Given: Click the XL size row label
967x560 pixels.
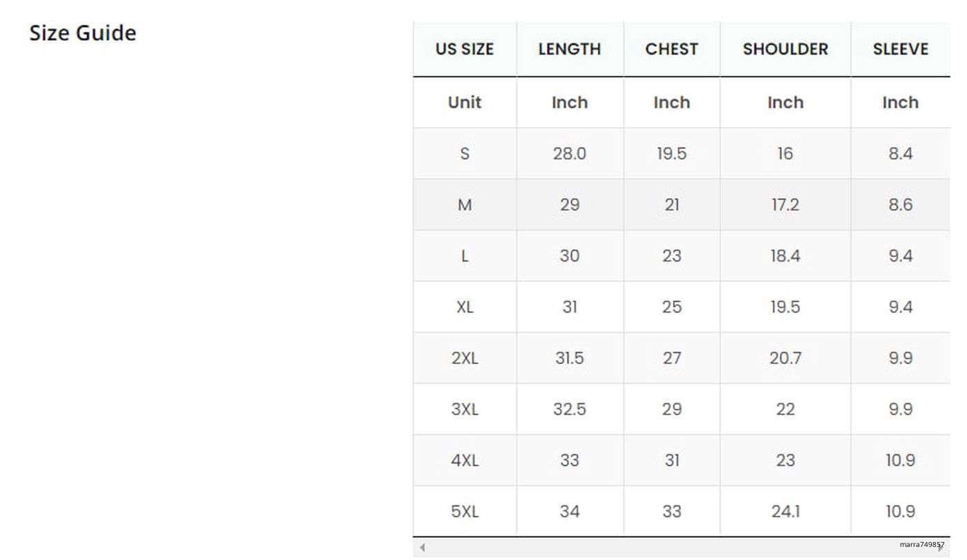Looking at the screenshot, I should click(x=464, y=307).
